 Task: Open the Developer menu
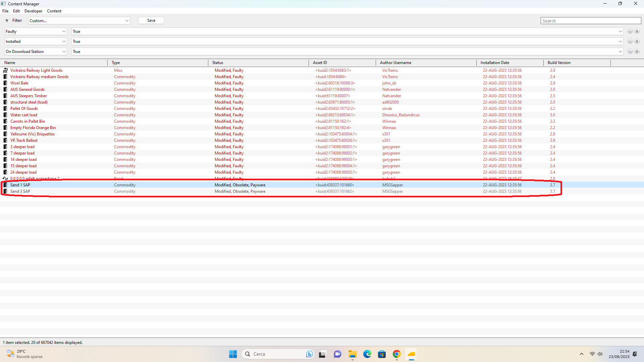pos(33,11)
